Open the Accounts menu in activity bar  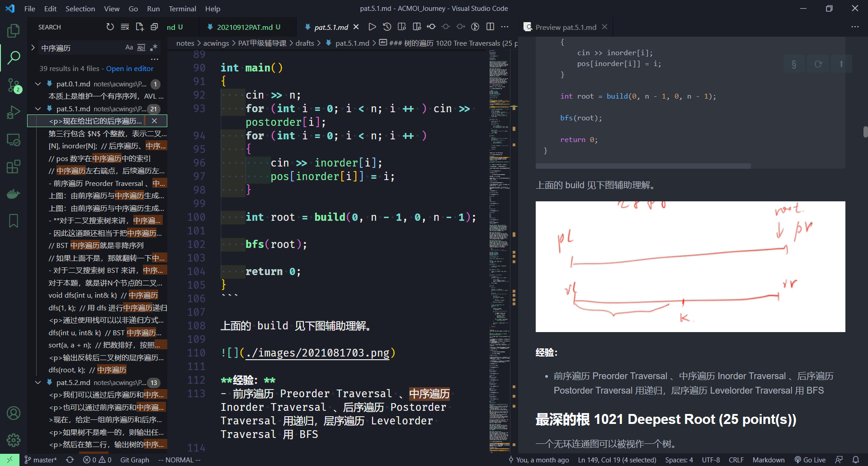pyautogui.click(x=14, y=413)
